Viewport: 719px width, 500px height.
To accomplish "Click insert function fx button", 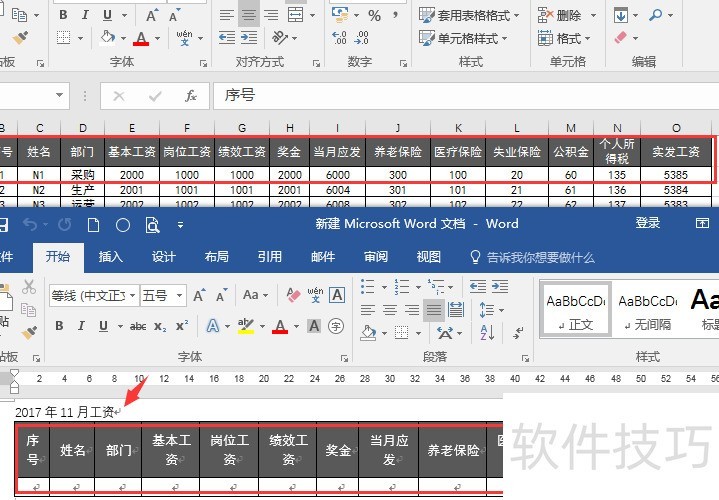I will coord(191,96).
